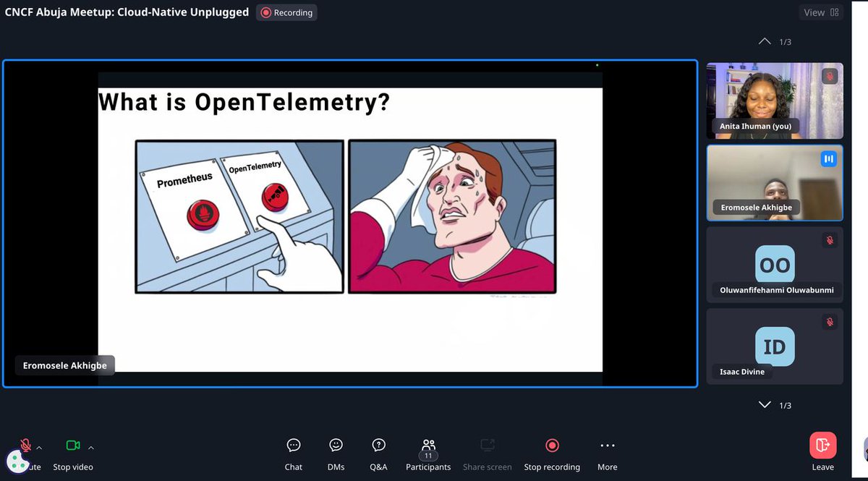868x481 pixels.
Task: Stop video with the camera button
Action: (72, 446)
